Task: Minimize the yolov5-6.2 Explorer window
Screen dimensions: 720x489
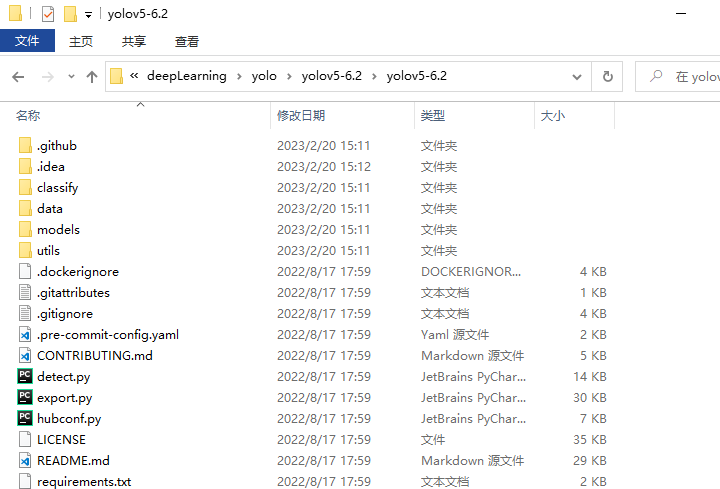Action: click(x=681, y=14)
